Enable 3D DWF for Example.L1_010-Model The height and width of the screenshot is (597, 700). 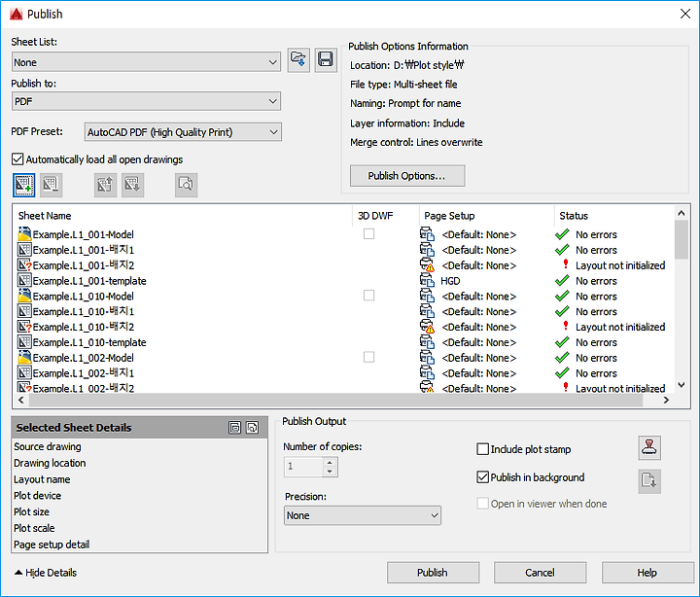click(368, 296)
